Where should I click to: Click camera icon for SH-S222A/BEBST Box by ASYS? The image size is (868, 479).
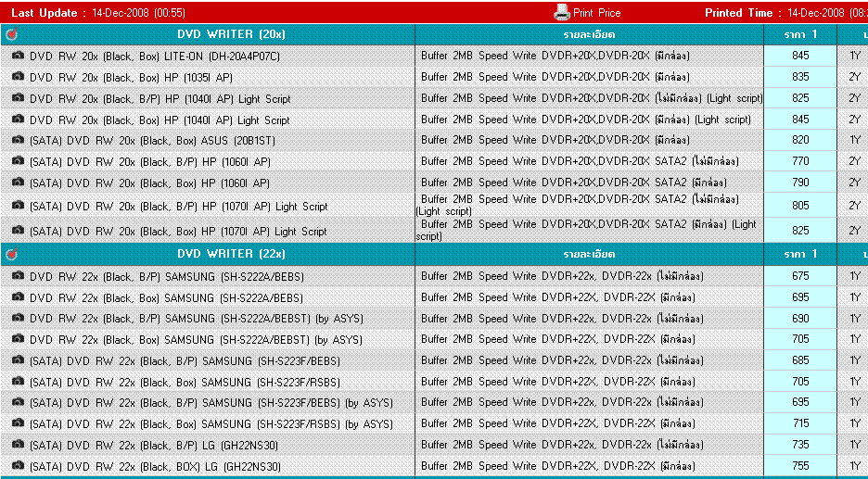19,338
